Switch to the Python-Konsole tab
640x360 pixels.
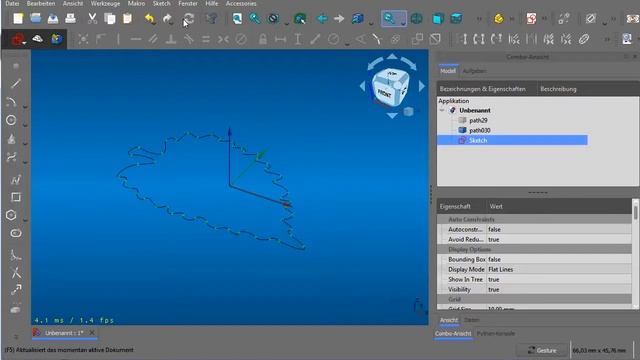(x=496, y=333)
